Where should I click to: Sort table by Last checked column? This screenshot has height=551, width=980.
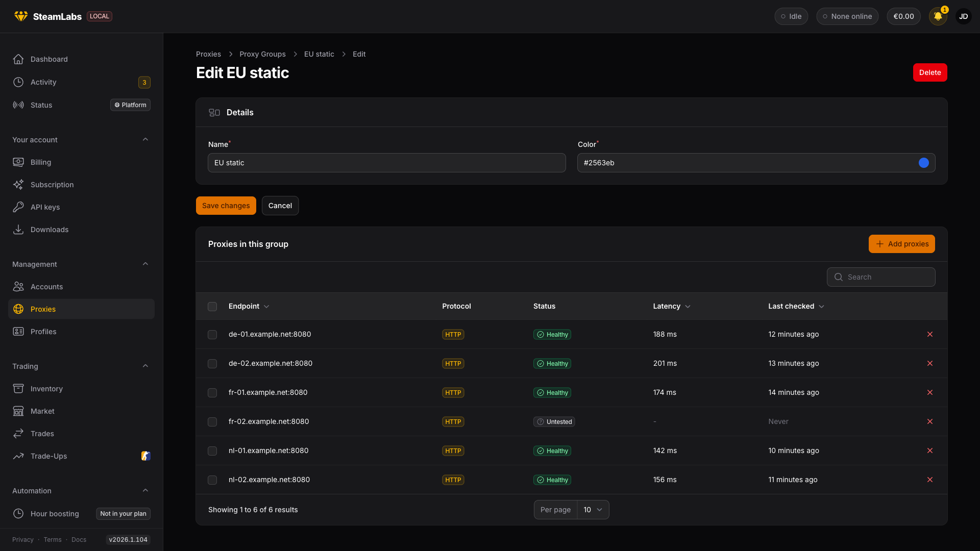click(796, 306)
